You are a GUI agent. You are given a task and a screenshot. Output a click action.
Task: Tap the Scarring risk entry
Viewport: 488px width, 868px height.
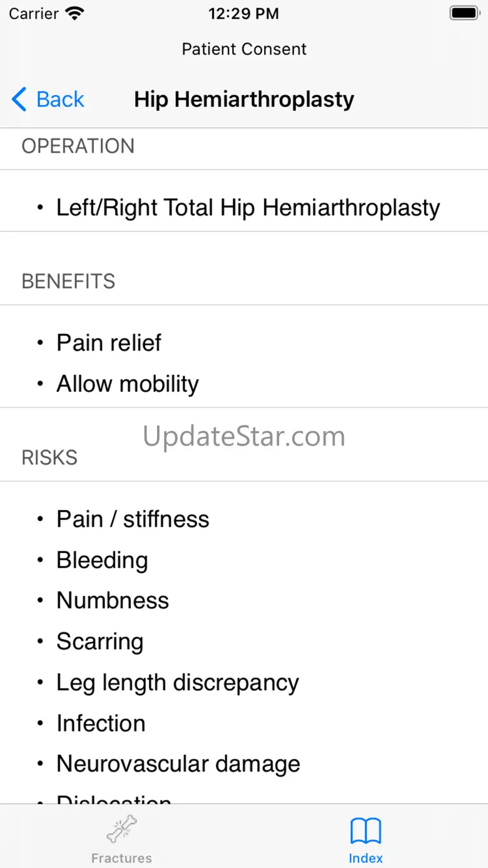click(100, 641)
